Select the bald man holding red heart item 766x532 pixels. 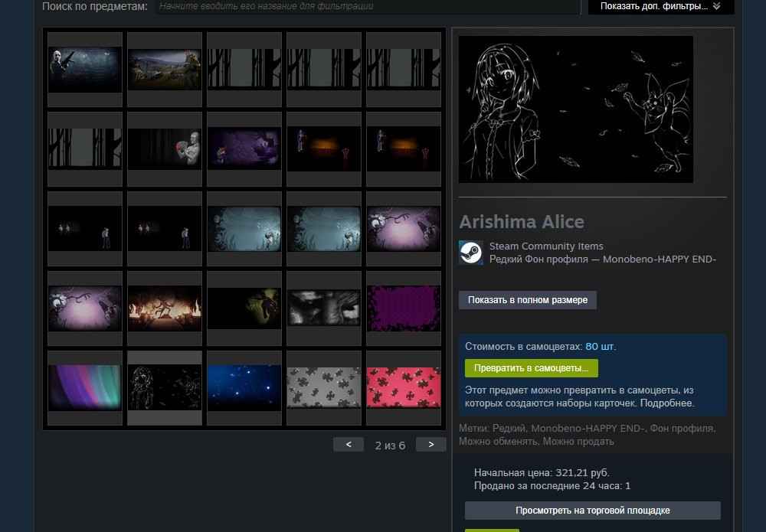coord(165,149)
